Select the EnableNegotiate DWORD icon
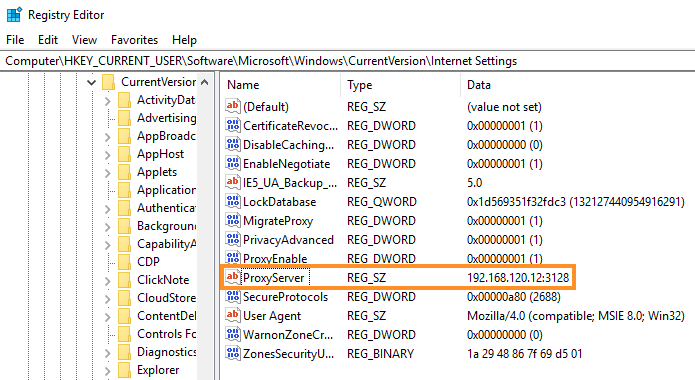This screenshot has width=695, height=380. pos(233,164)
